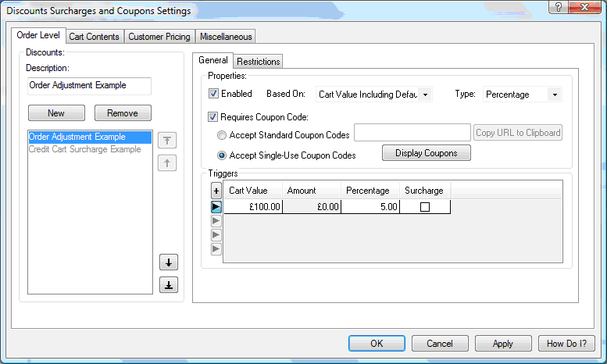Tick the Surcharge checkbox in trigger row

[424, 207]
